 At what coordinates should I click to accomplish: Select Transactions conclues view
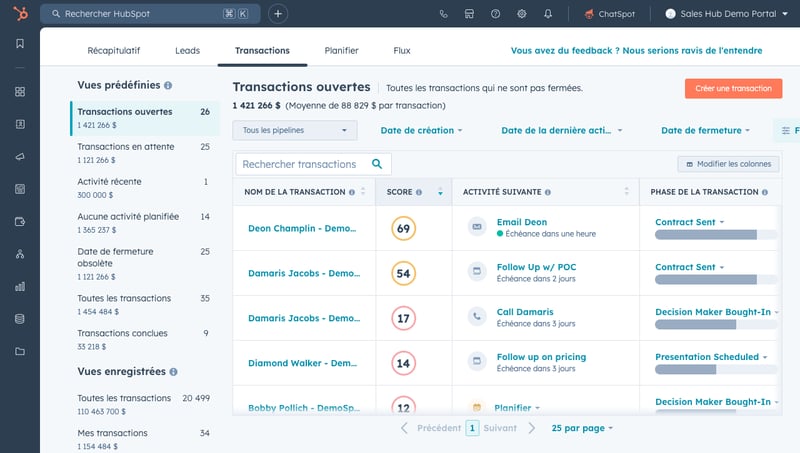click(145, 339)
